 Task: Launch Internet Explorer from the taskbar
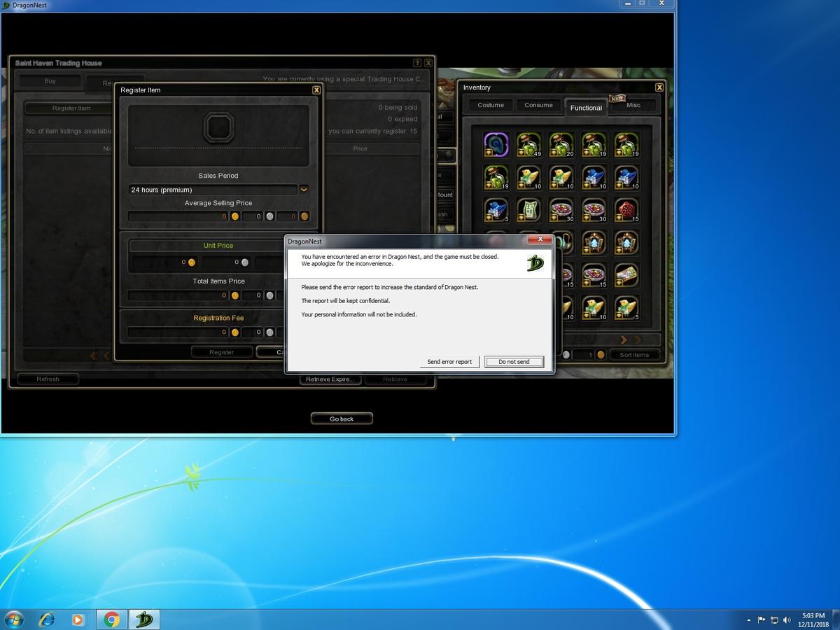[47, 619]
